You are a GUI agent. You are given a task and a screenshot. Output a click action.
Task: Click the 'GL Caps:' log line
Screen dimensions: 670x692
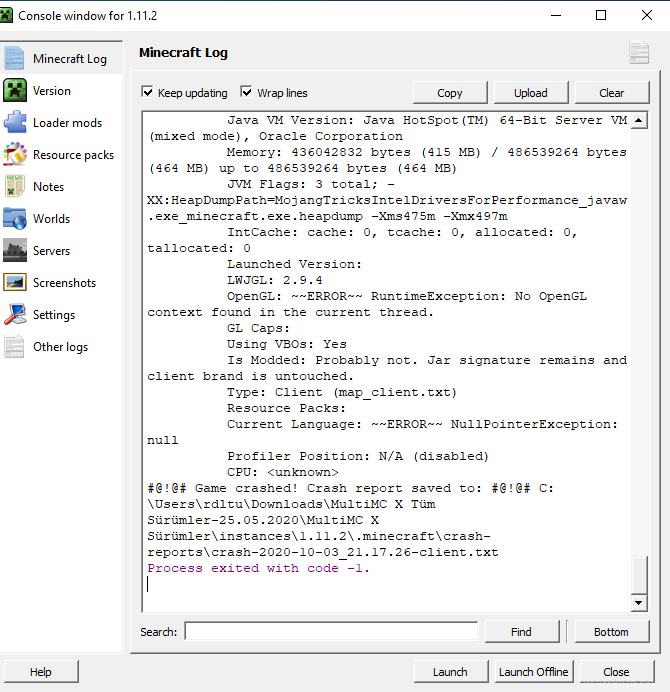pos(258,328)
